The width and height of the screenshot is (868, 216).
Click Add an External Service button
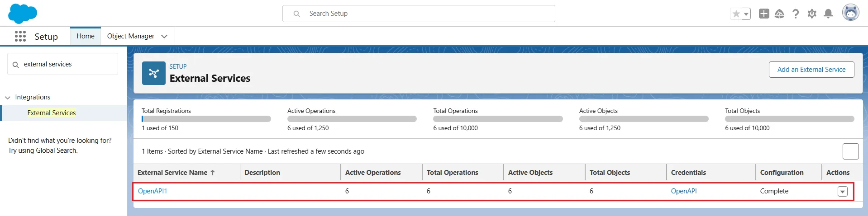tap(811, 70)
